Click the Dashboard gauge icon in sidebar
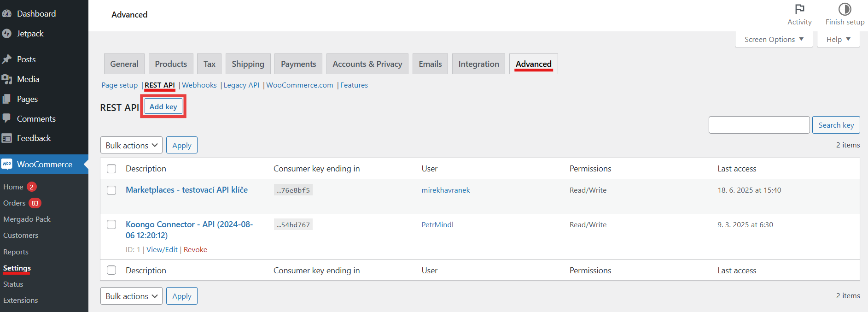This screenshot has width=868, height=312. (x=7, y=14)
